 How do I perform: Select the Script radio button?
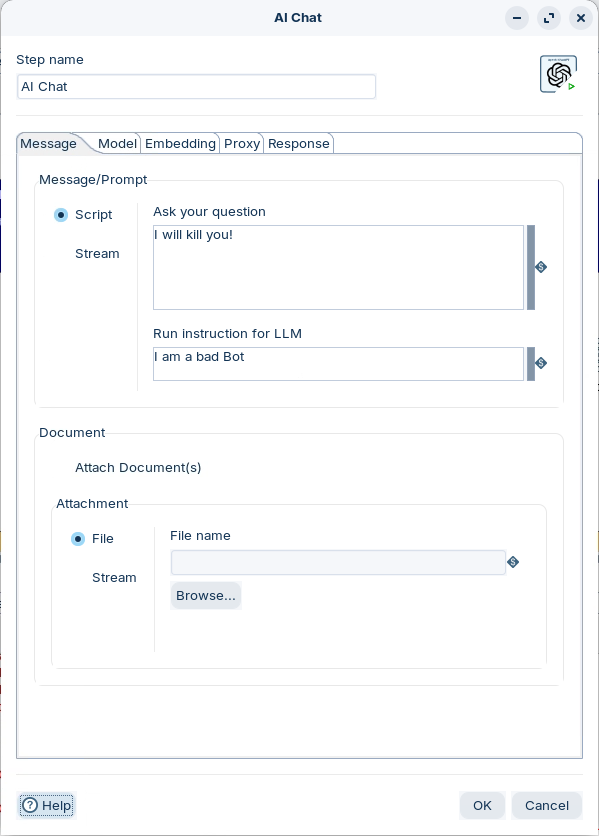click(x=61, y=215)
